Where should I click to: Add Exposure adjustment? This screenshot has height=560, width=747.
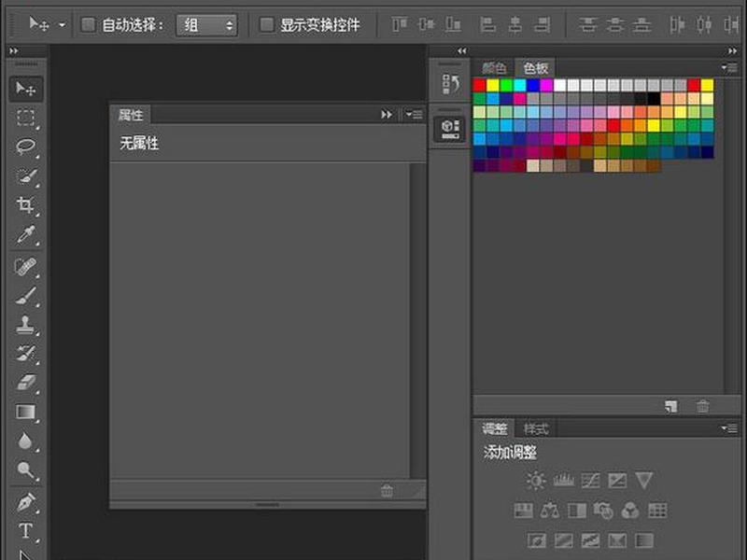click(x=617, y=481)
